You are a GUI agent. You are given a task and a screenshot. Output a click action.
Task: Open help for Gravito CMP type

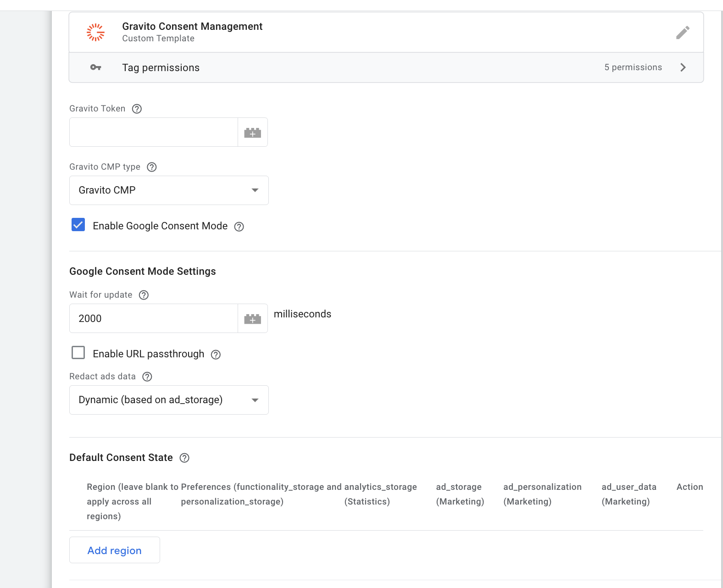point(152,167)
